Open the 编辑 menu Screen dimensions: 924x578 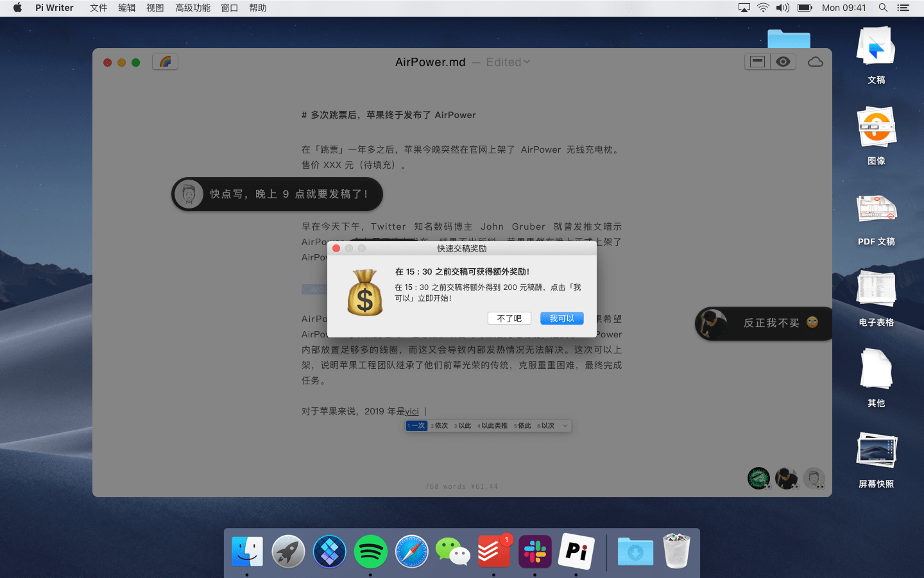tap(127, 8)
